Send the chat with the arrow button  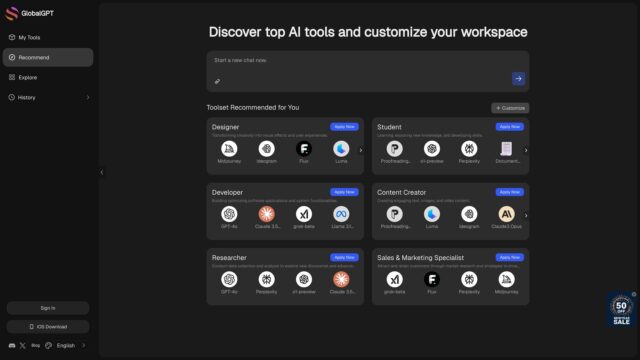point(518,79)
